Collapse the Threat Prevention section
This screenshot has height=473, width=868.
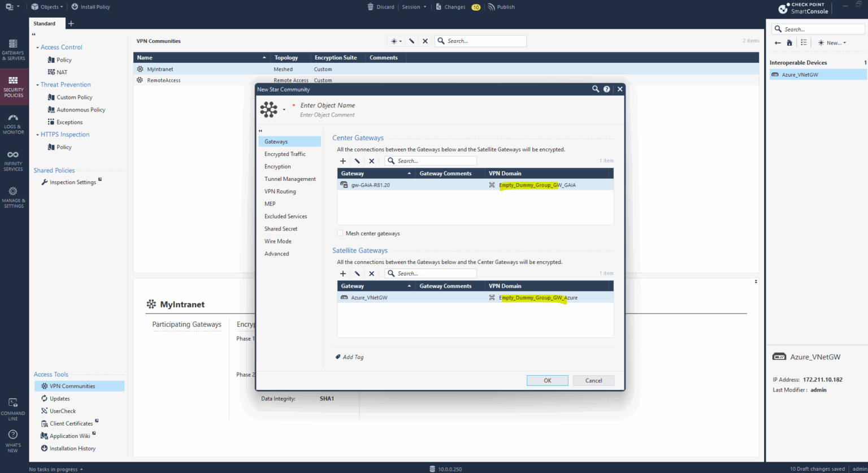pyautogui.click(x=38, y=84)
